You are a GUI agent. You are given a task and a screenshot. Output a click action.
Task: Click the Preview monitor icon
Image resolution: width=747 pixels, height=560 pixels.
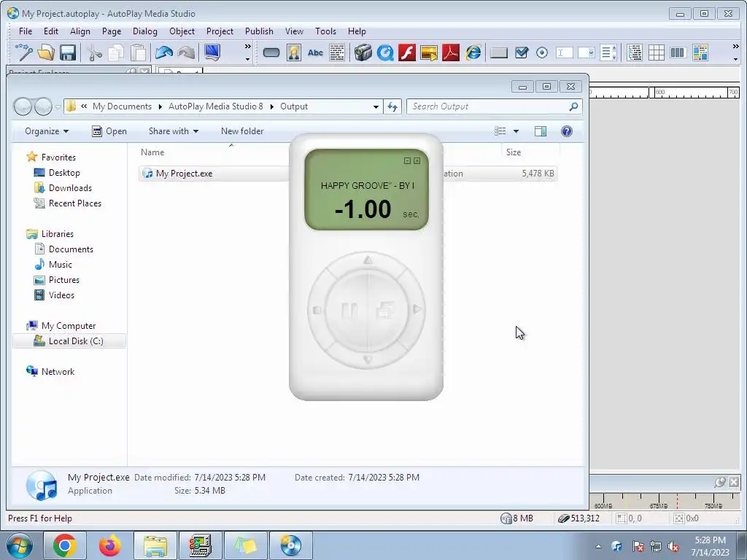click(x=212, y=52)
